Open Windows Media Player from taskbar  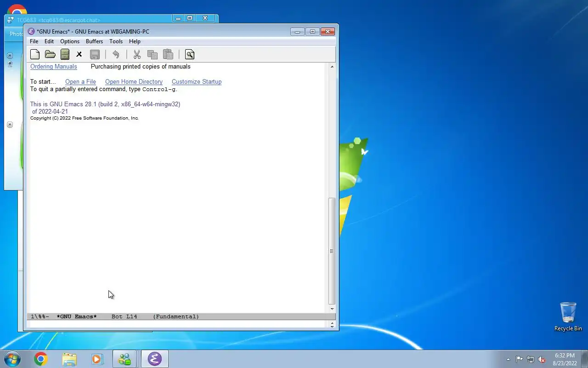pyautogui.click(x=97, y=359)
